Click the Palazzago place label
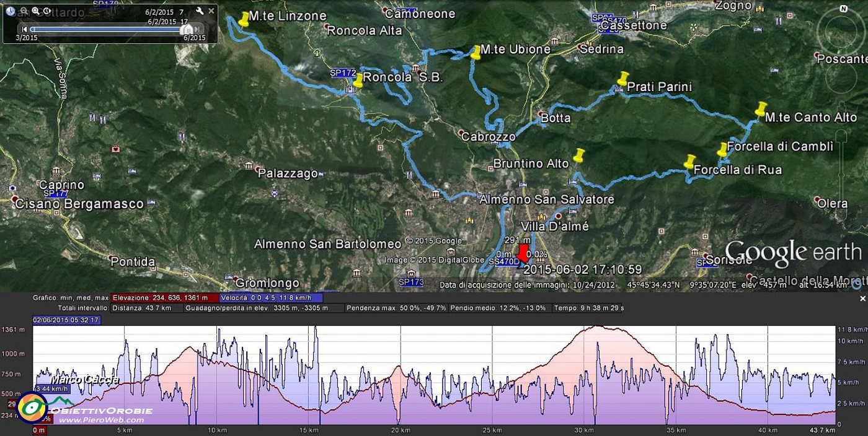This screenshot has width=868, height=436. 288,173
